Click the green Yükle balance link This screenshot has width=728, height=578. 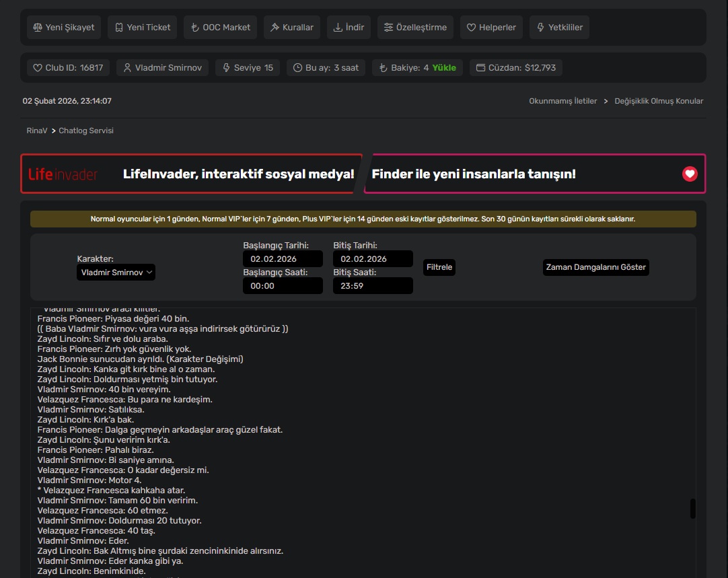(444, 68)
